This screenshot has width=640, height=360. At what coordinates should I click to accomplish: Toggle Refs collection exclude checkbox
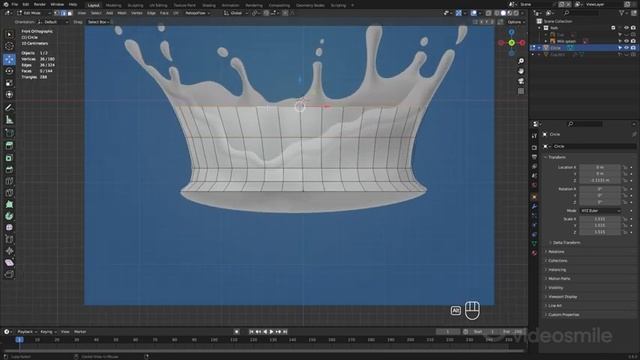coord(613,28)
